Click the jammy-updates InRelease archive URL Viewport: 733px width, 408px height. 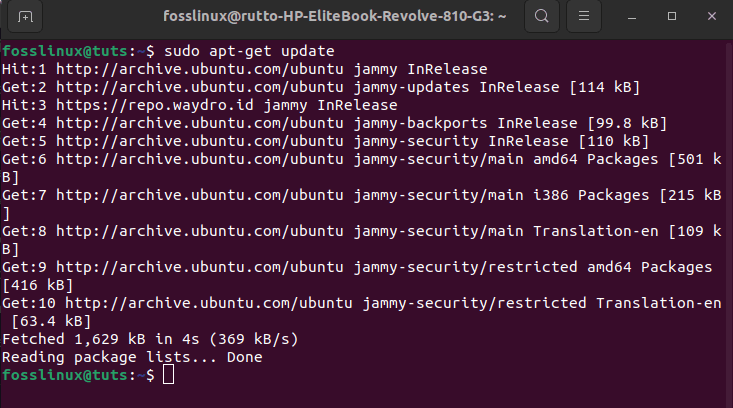click(x=200, y=87)
